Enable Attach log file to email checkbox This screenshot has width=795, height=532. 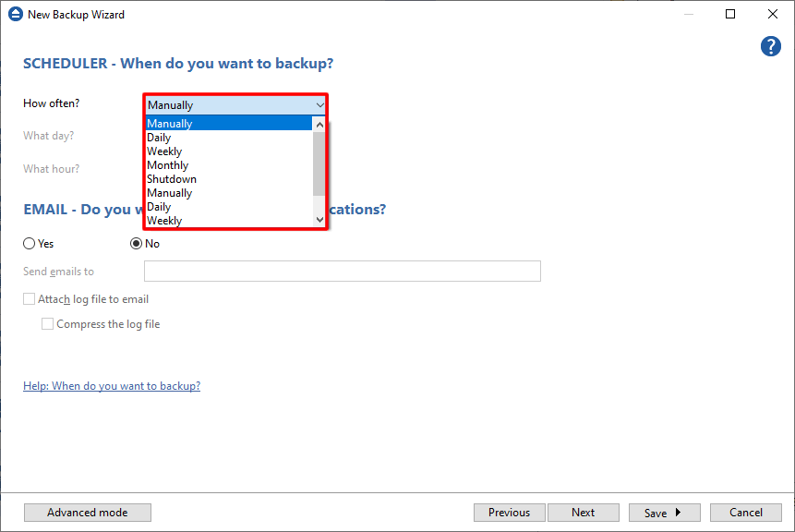click(x=30, y=299)
